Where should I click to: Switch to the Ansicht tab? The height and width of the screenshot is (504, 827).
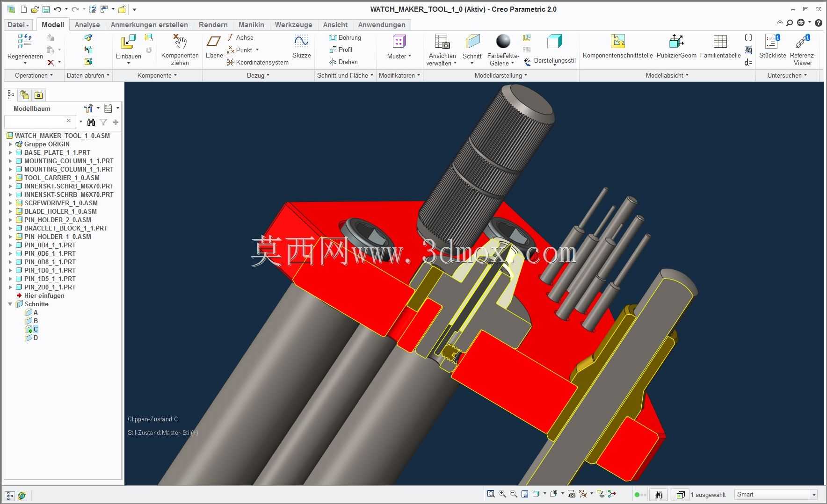coord(335,25)
